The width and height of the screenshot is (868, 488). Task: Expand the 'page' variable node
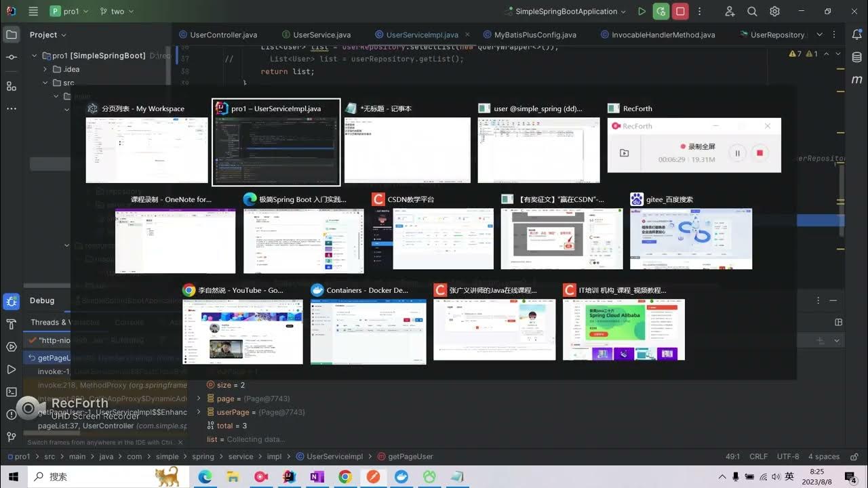click(199, 399)
